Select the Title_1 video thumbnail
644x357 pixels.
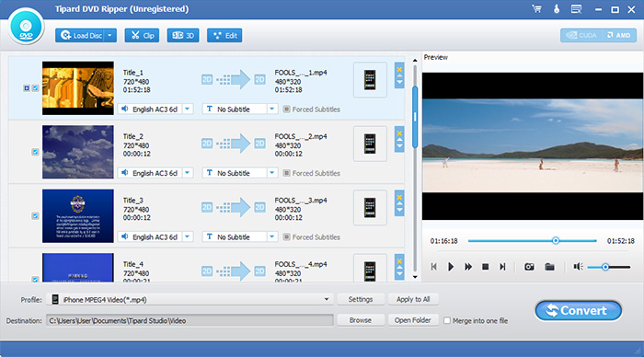[78, 88]
